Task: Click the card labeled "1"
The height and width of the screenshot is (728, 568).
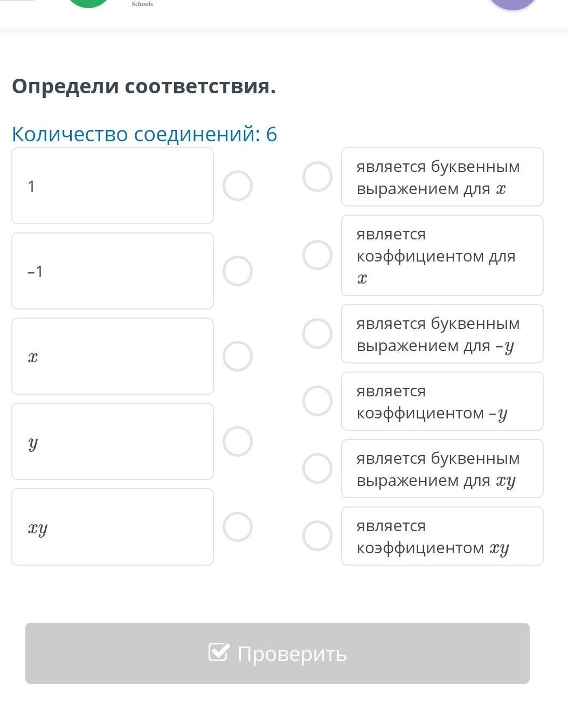Action: (113, 186)
